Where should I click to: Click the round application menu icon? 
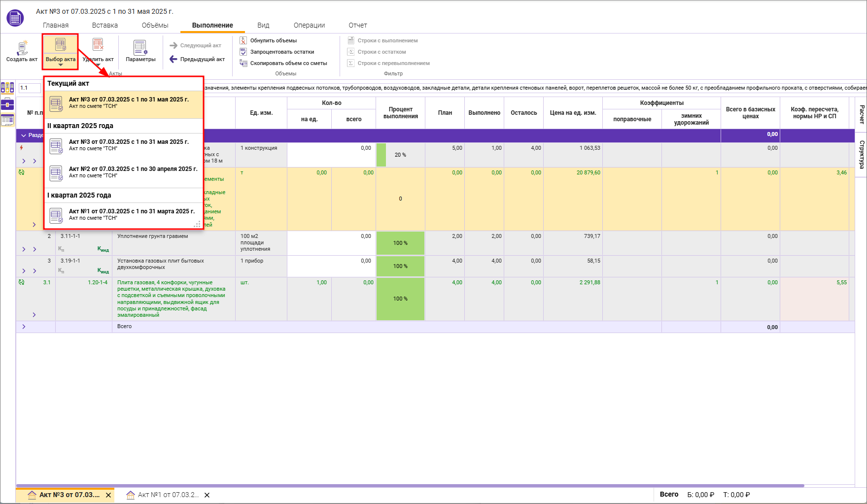(15, 18)
